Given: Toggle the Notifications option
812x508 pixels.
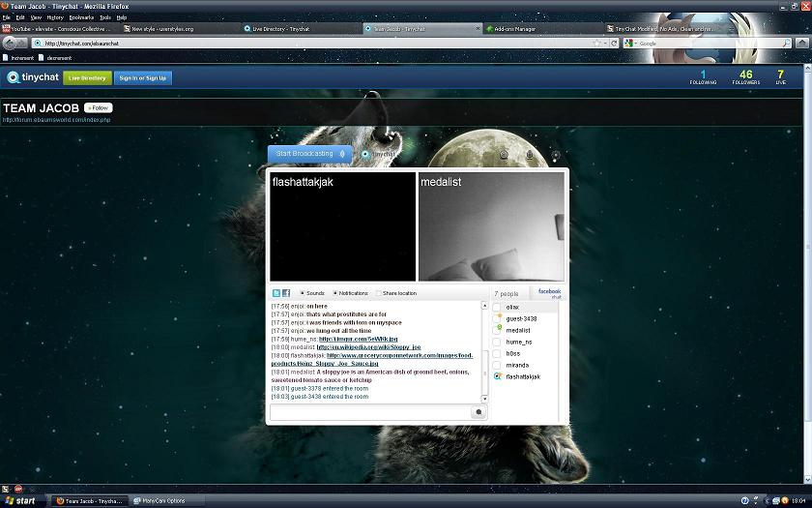Looking at the screenshot, I should tap(350, 293).
